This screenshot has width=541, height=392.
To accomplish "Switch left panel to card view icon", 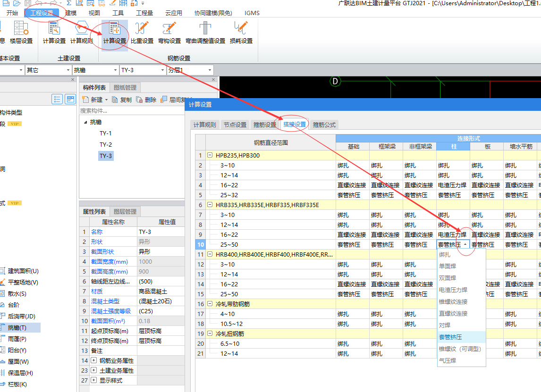I will click(x=70, y=99).
